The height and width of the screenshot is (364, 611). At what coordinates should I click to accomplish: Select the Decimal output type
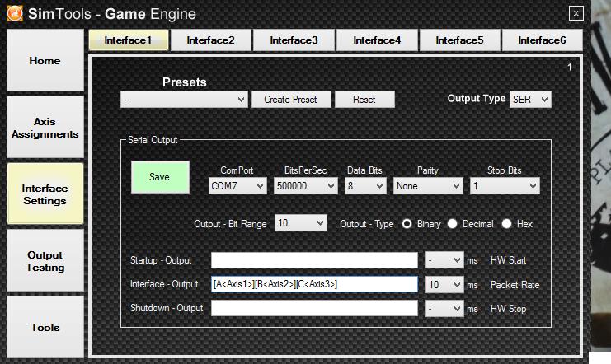coord(452,224)
